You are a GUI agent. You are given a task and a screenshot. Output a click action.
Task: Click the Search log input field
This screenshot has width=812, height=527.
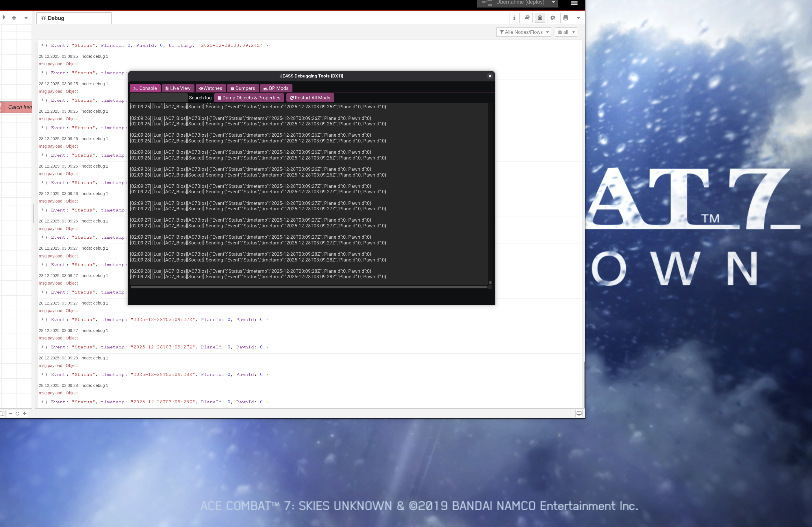(x=159, y=98)
